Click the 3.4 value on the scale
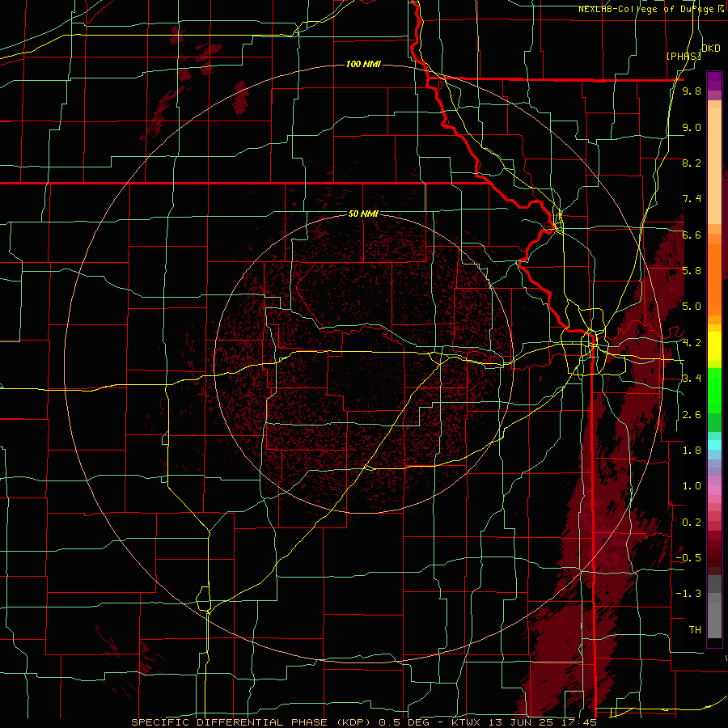The image size is (728, 728). (692, 379)
